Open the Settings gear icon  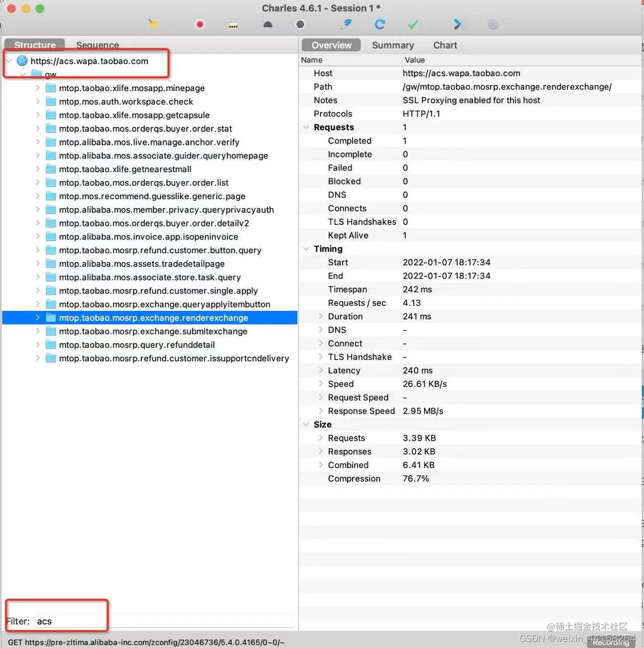pos(493,24)
